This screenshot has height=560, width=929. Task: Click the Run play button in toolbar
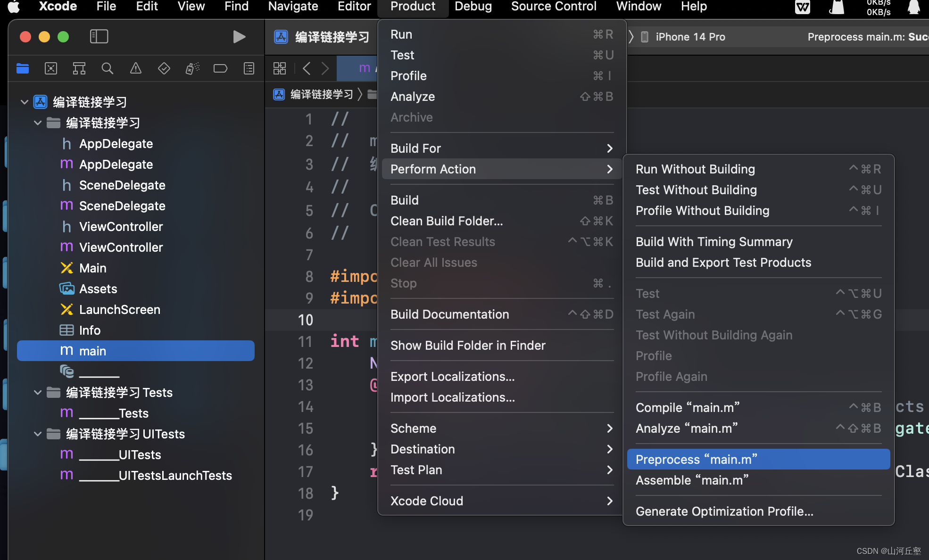point(239,37)
